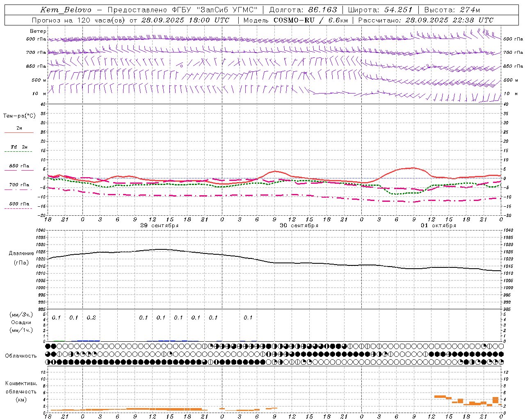
Task: Click the (км) unit under convective cloudiness
Action: (x=21, y=399)
